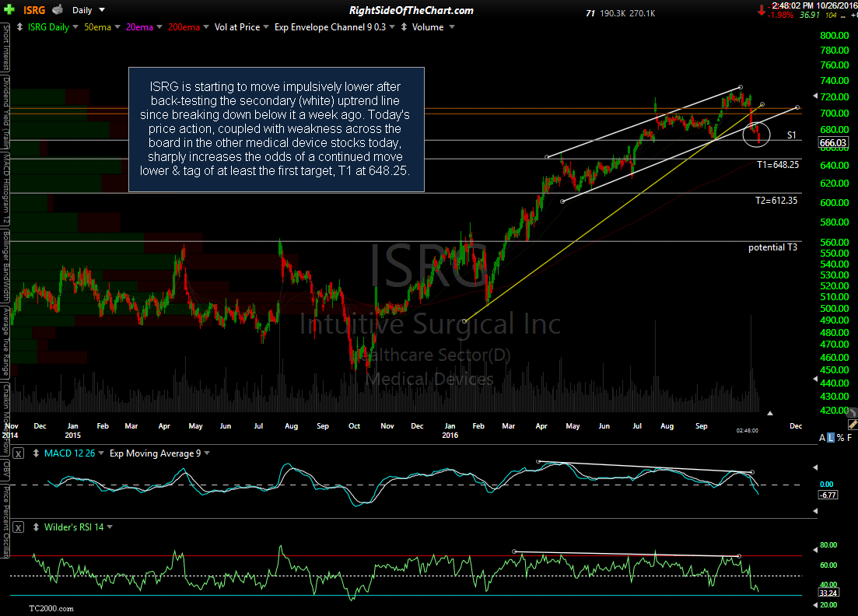This screenshot has height=616, width=858.
Task: Click the upper scale arrow in MACD pane
Action: coord(815,467)
